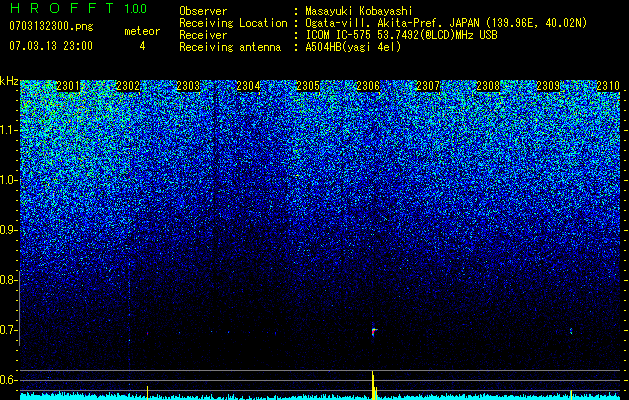Viewport: 629px width, 400px height.
Task: Click the date stamp 07.03.13 23:00
Action: pos(51,46)
